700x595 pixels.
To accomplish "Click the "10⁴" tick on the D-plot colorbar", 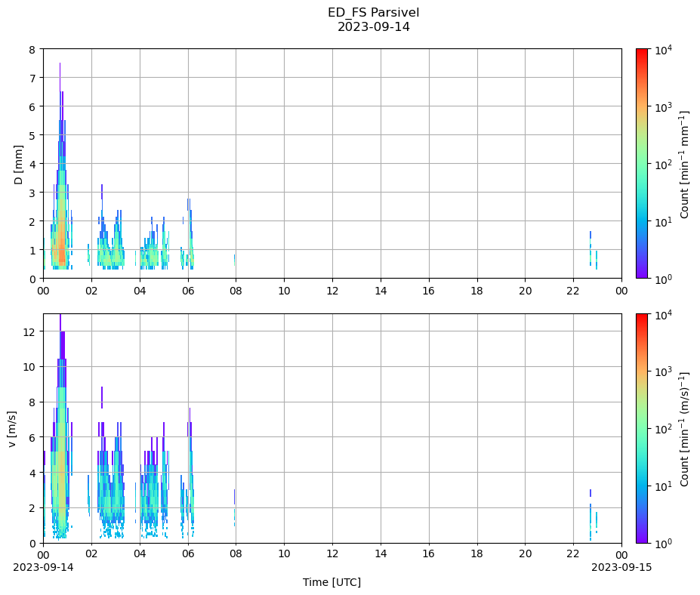I will 663,50.
